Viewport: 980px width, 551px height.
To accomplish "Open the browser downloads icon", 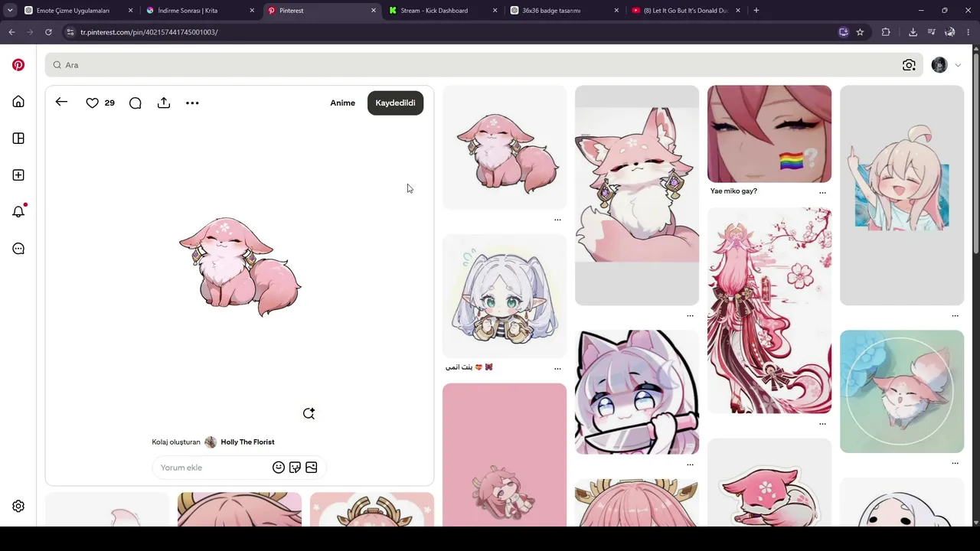I will (x=913, y=32).
